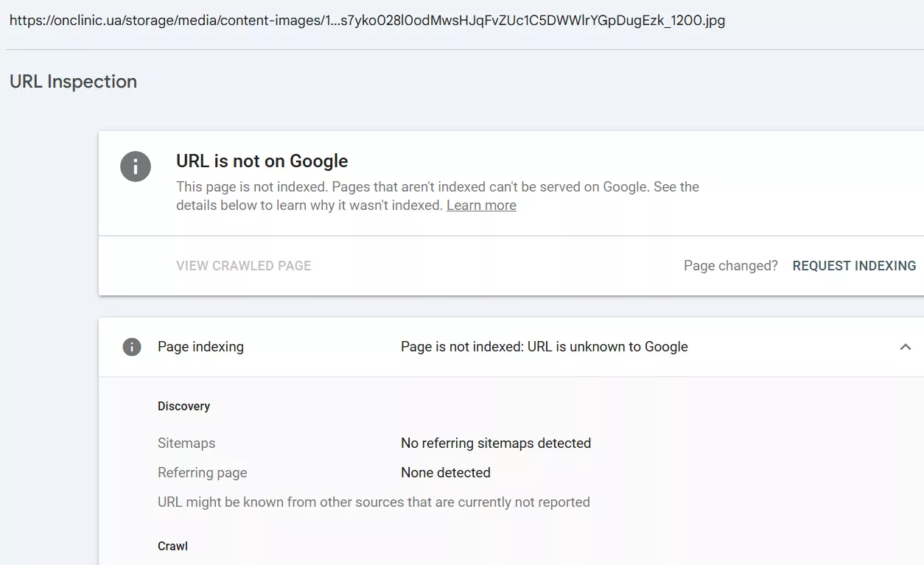The width and height of the screenshot is (924, 565).
Task: Click the 'No referring sitemaps detected' value
Action: (495, 443)
